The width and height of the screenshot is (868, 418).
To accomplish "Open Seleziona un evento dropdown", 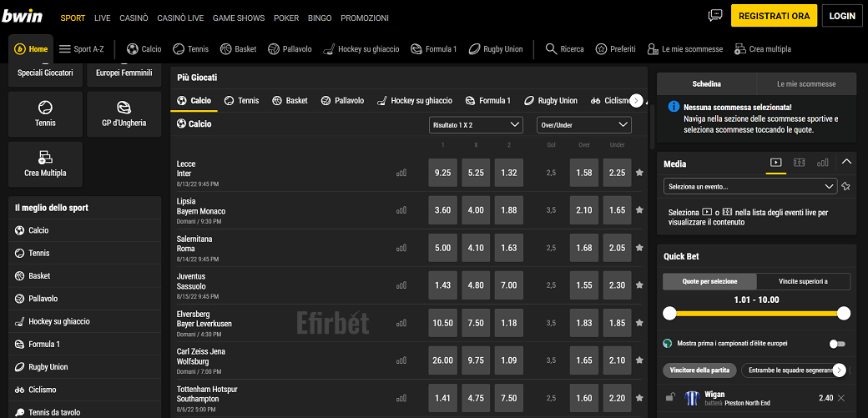I will coord(750,187).
